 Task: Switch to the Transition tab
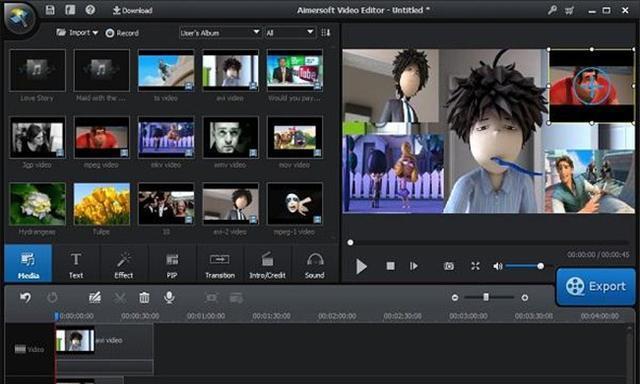pyautogui.click(x=220, y=265)
